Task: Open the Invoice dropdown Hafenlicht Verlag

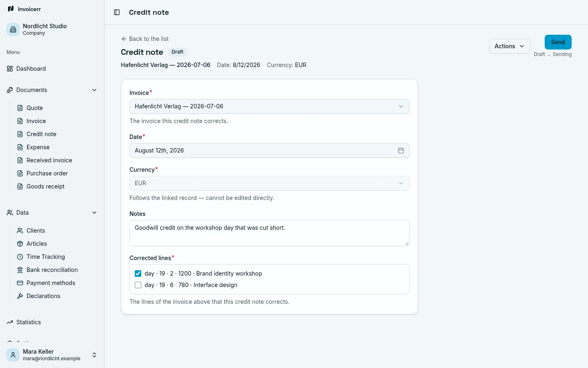Action: (x=269, y=106)
